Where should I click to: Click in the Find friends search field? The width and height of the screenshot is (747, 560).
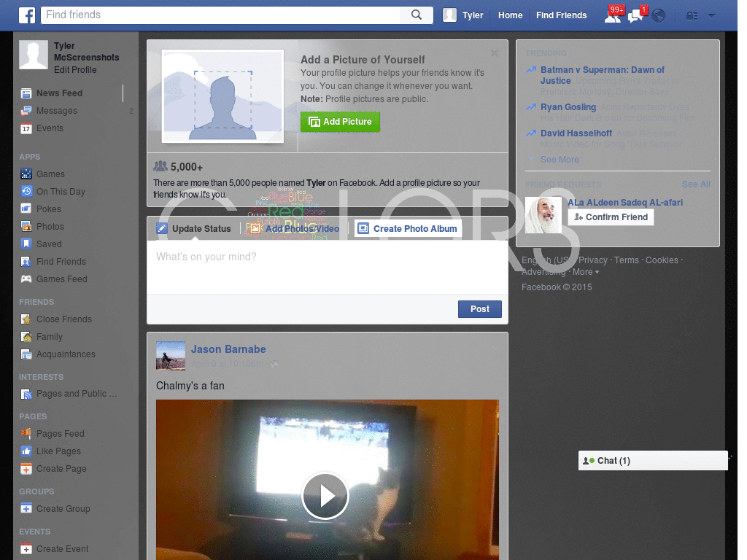pyautogui.click(x=220, y=15)
